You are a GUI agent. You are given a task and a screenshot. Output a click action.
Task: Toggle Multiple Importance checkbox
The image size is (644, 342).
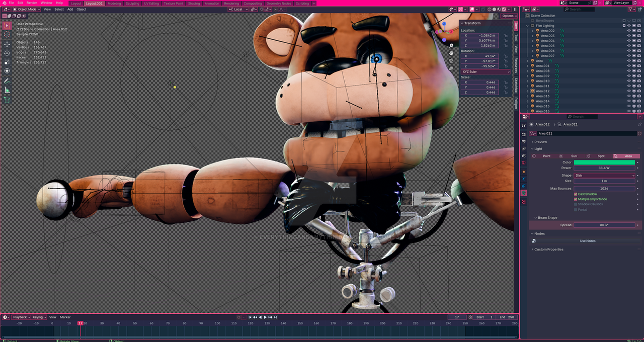[576, 199]
